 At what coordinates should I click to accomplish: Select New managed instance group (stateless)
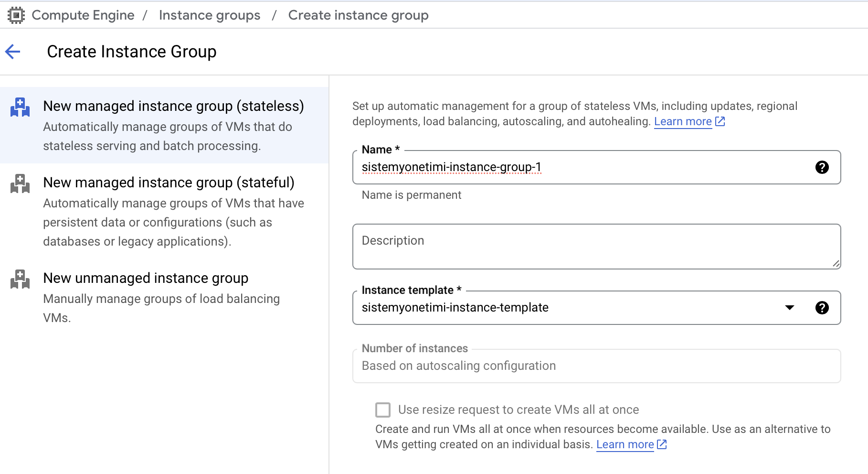[164, 125]
